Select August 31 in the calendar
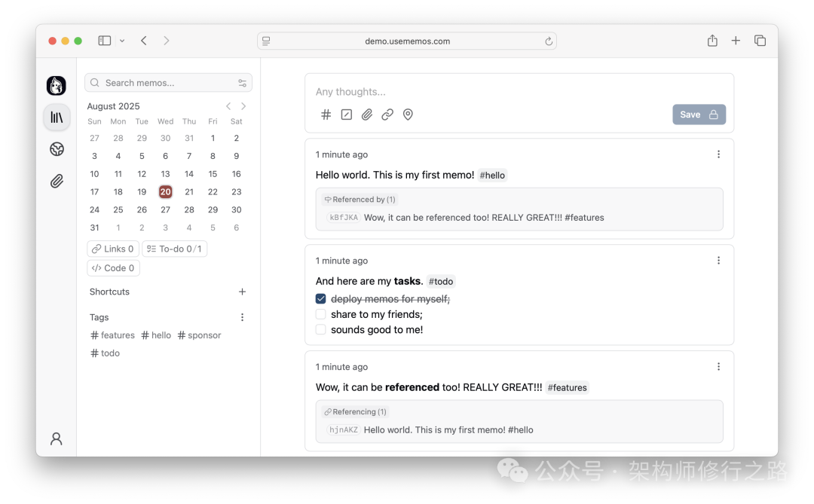This screenshot has width=814, height=504. (94, 228)
